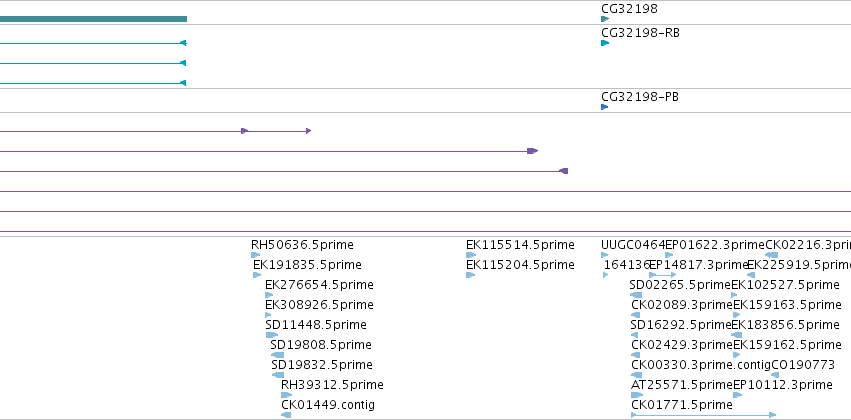Click the spliced glyph under EP14817.3prime
The image size is (851, 420).
(x=663, y=275)
